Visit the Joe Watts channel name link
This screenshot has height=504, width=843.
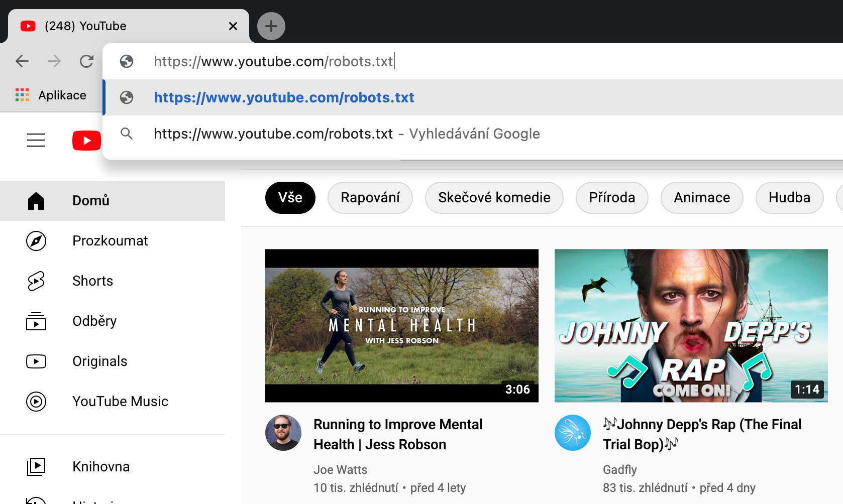coord(341,470)
